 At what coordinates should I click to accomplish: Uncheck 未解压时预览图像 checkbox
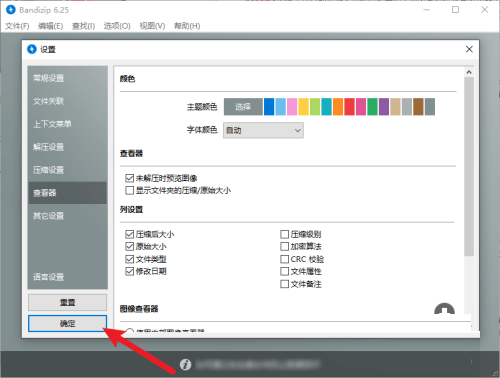[130, 178]
